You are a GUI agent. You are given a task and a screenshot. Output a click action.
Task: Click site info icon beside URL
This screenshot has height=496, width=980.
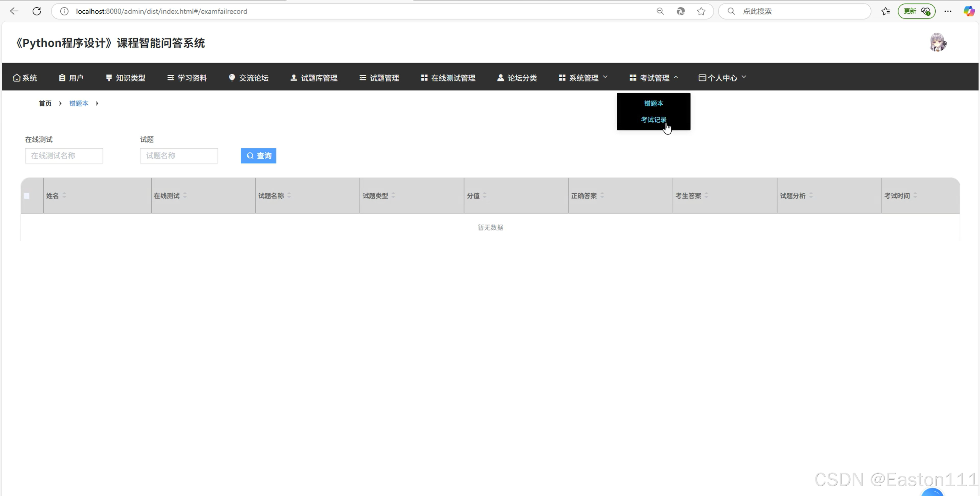(x=64, y=11)
